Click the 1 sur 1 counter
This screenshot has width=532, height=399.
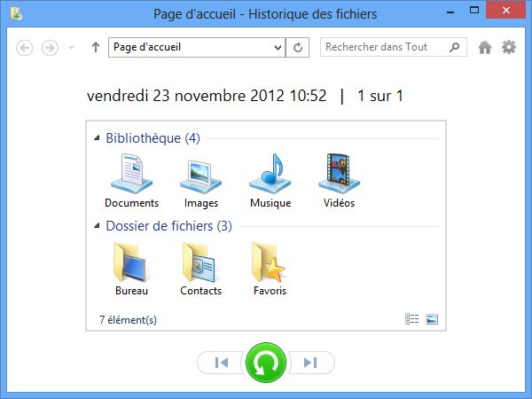tap(380, 96)
